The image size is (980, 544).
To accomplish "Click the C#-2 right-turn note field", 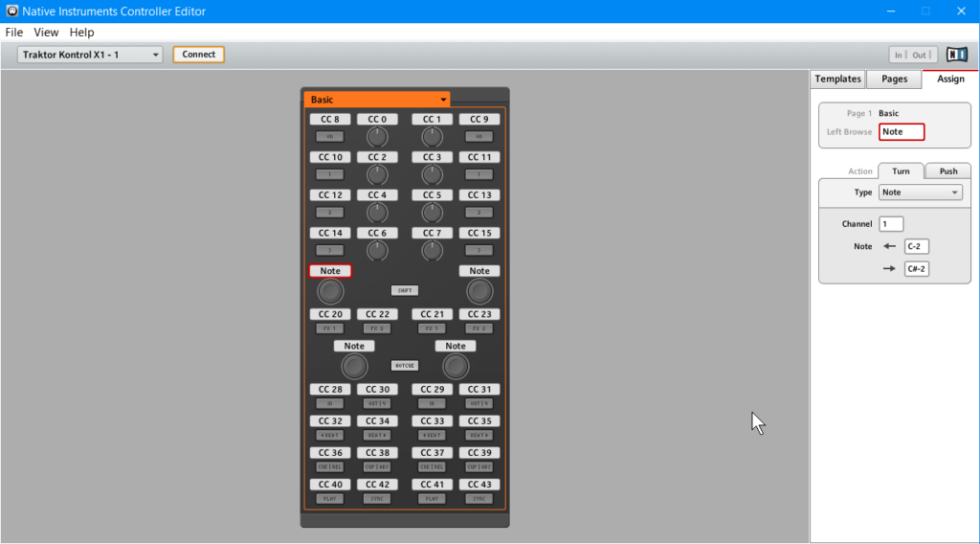I will 916,269.
